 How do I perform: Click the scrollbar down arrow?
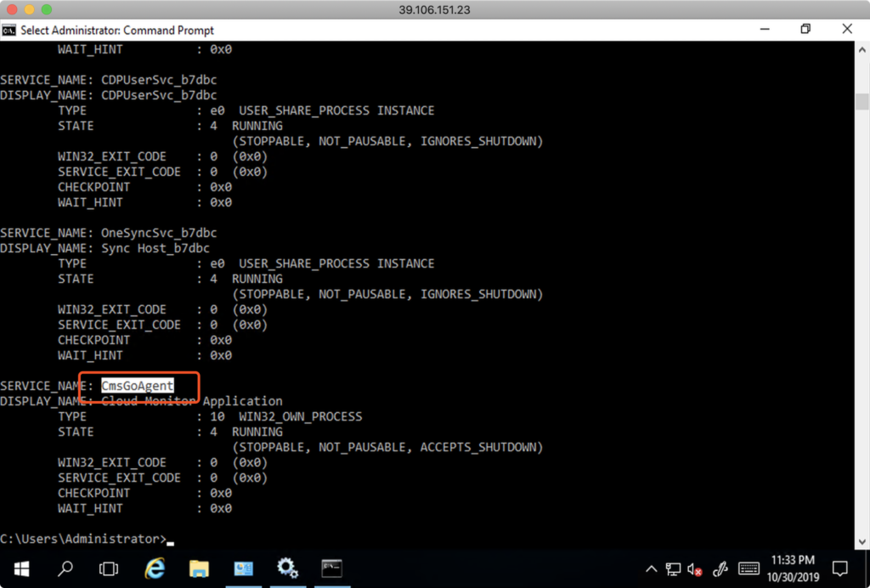click(862, 540)
